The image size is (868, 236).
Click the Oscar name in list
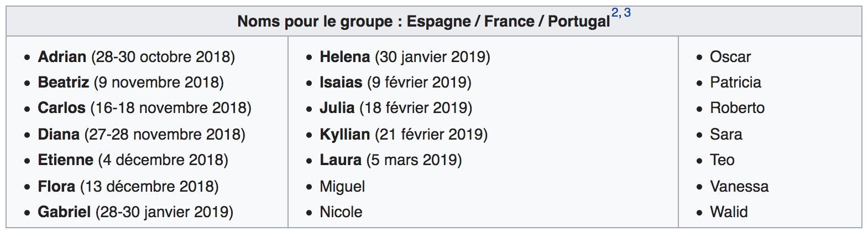coord(730,57)
